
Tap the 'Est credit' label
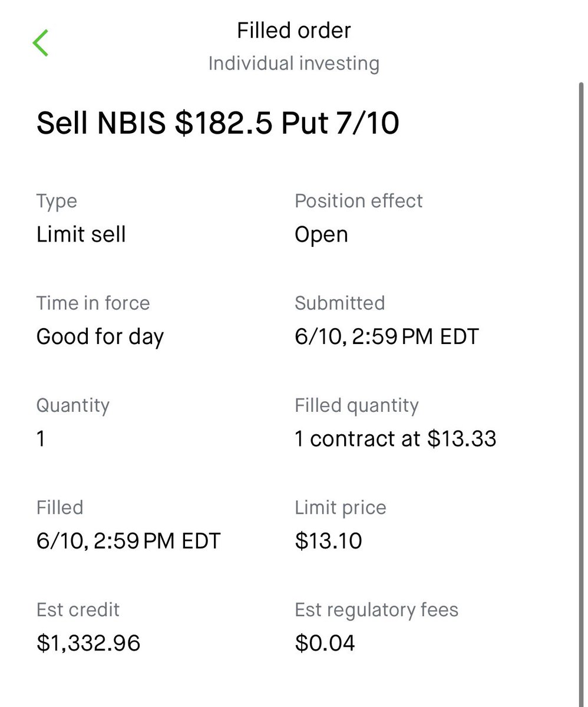[78, 609]
